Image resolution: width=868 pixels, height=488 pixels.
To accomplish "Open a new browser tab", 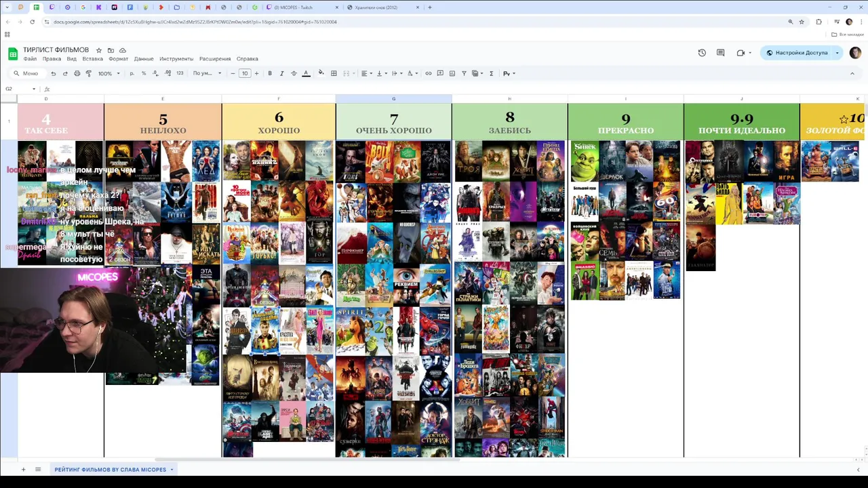I will point(430,7).
